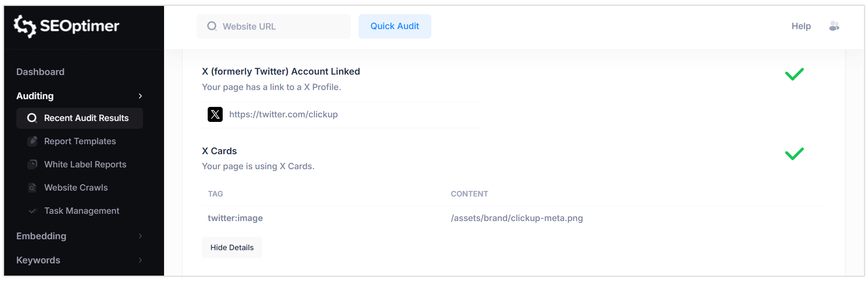Screen dimensions: 868x282
Task: Click the Report Templates icon
Action: coord(32,141)
